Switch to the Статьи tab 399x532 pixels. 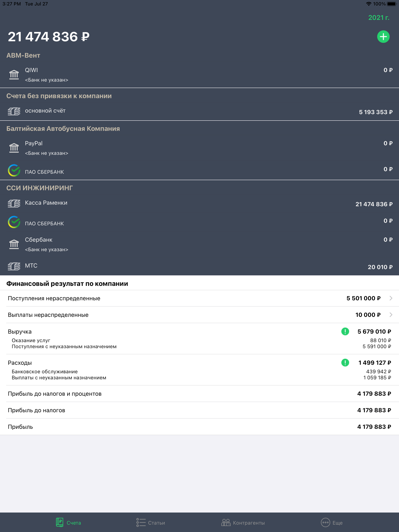[150, 523]
